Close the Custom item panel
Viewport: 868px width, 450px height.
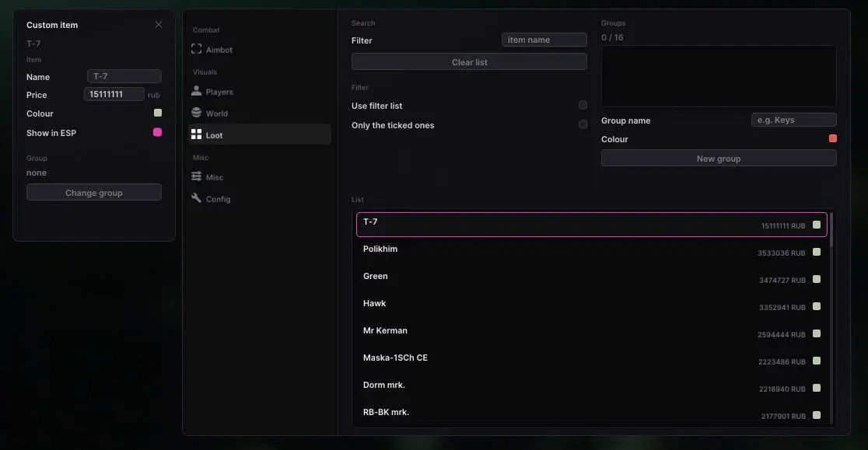click(159, 24)
